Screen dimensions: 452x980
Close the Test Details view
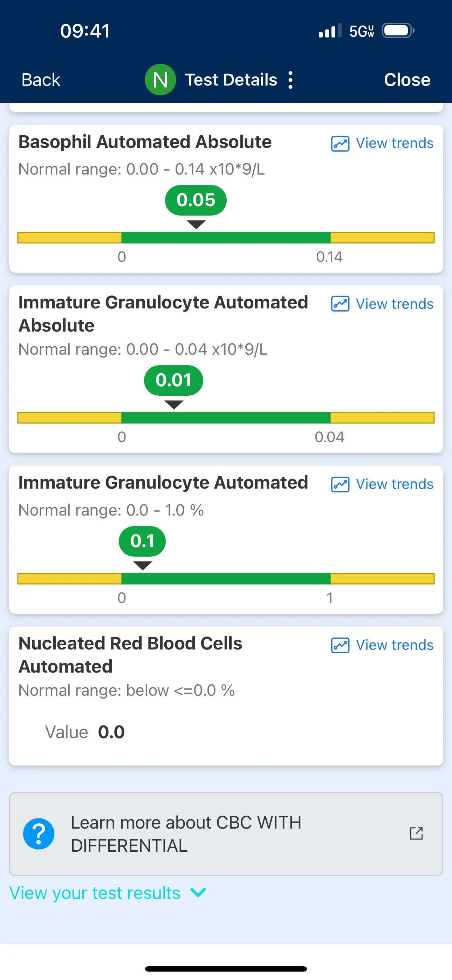(x=407, y=80)
